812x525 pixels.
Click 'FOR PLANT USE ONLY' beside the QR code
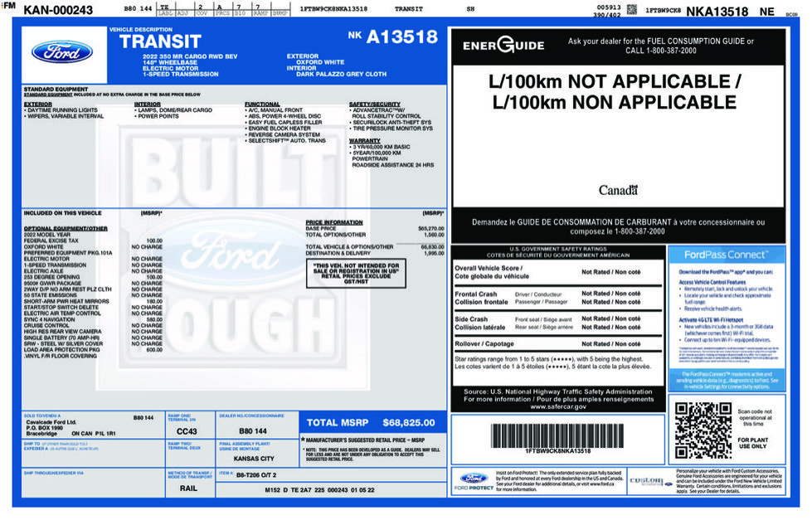tap(753, 443)
